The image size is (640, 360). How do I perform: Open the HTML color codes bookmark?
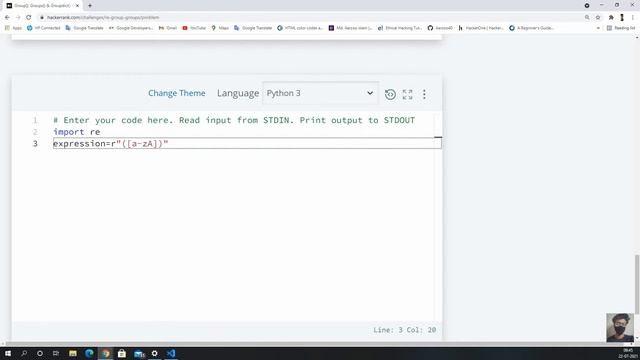pos(300,28)
